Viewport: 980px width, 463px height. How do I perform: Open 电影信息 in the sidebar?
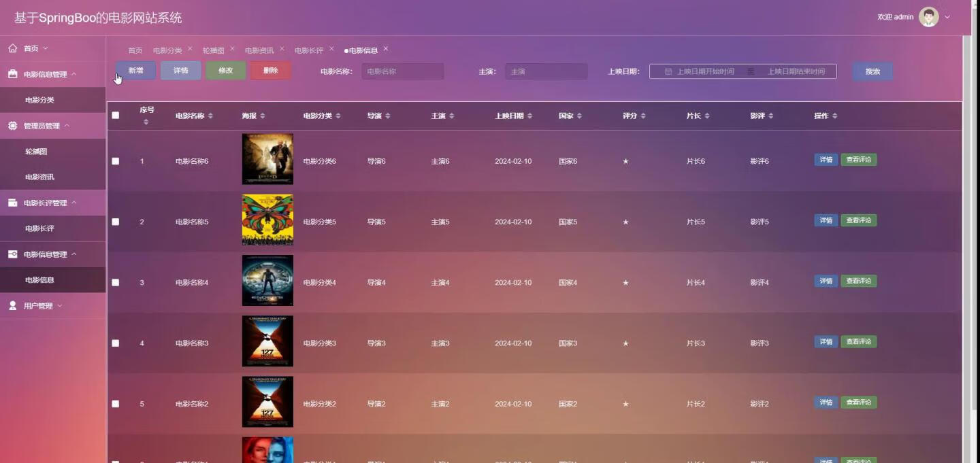(x=52, y=280)
